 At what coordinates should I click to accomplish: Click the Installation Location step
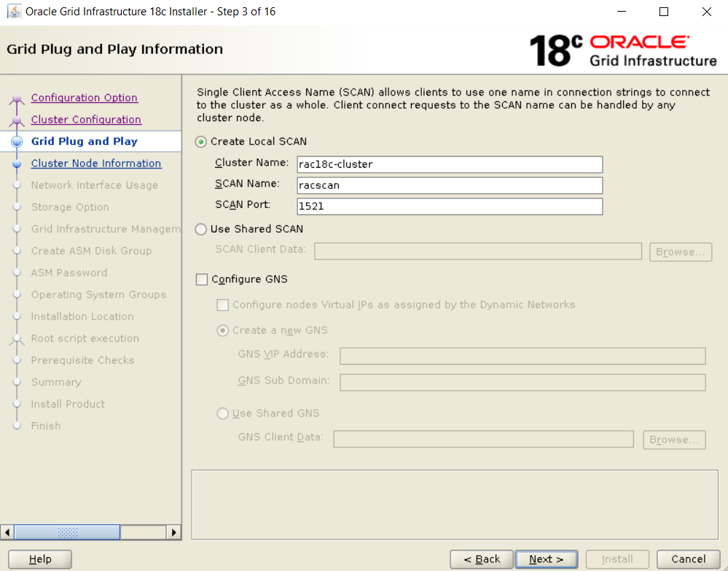[82, 316]
